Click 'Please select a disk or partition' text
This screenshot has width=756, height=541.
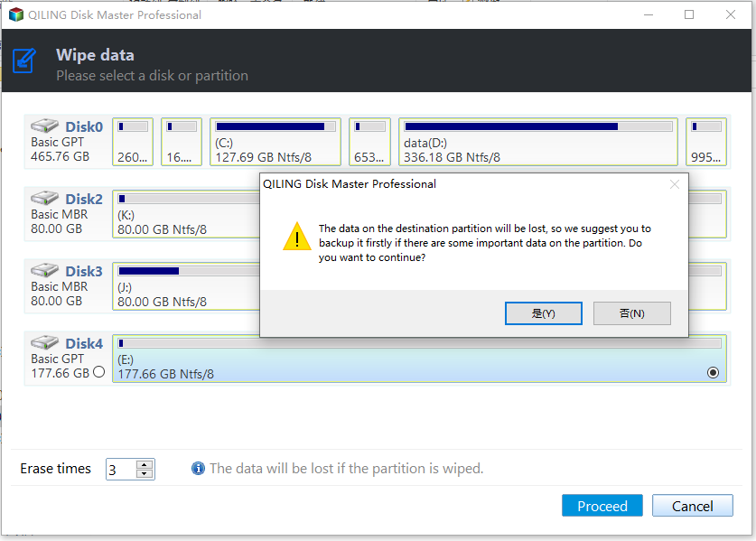coord(152,76)
